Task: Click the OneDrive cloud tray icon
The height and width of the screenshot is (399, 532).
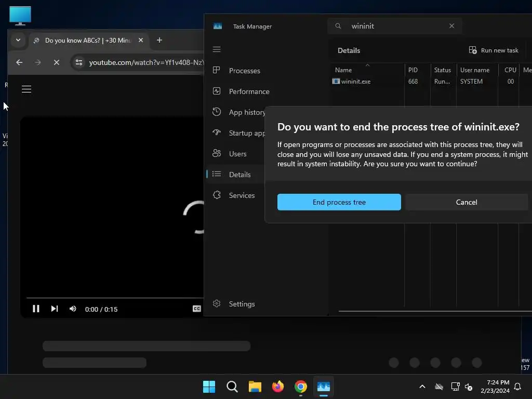Action: coord(439,387)
